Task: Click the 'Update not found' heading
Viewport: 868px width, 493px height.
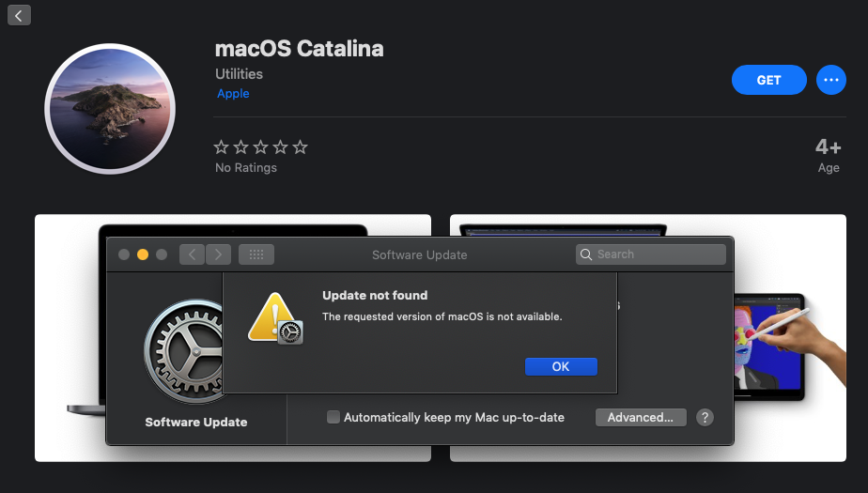Action: click(375, 296)
